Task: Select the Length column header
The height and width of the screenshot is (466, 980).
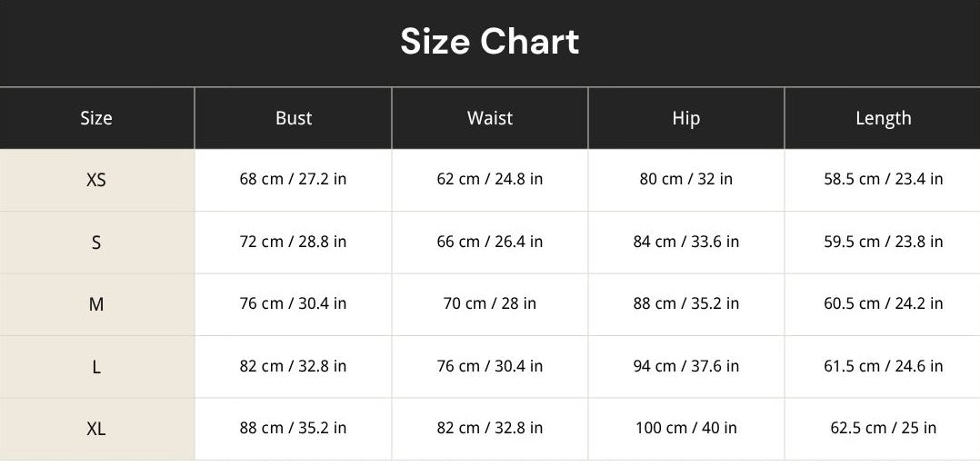Action: [883, 118]
